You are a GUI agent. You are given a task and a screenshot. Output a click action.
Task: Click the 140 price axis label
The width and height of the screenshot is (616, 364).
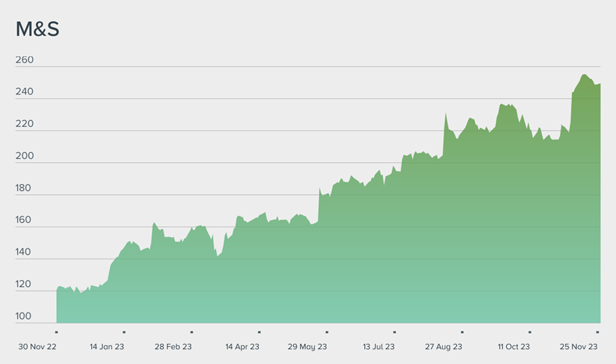point(24,252)
